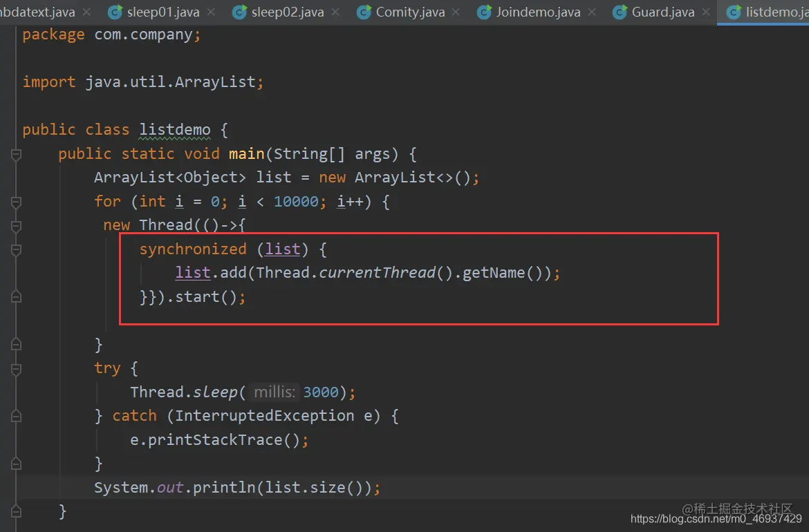
Task: Click InterruptedException in catch clause
Action: (265, 415)
